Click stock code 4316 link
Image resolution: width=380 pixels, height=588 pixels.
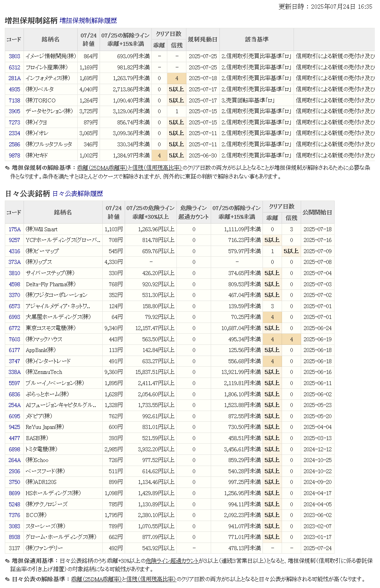coord(14,251)
